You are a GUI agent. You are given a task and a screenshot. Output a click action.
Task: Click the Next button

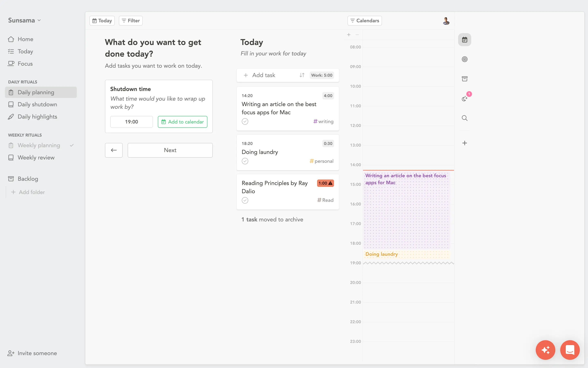[x=170, y=150]
